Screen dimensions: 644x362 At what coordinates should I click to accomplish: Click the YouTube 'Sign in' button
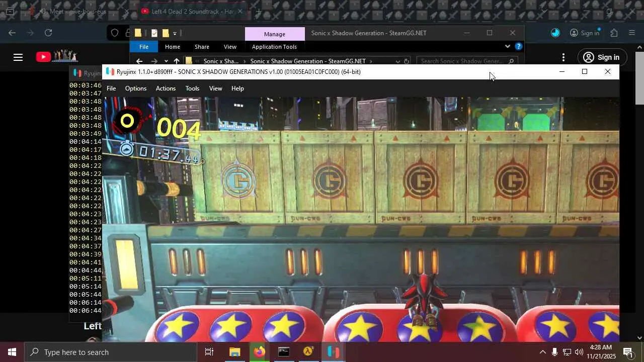[x=601, y=57]
